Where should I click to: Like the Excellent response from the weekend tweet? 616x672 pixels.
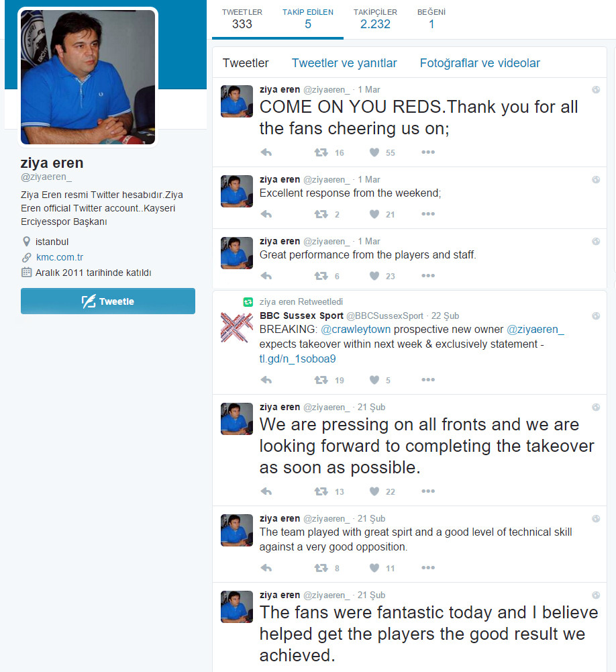click(x=374, y=214)
